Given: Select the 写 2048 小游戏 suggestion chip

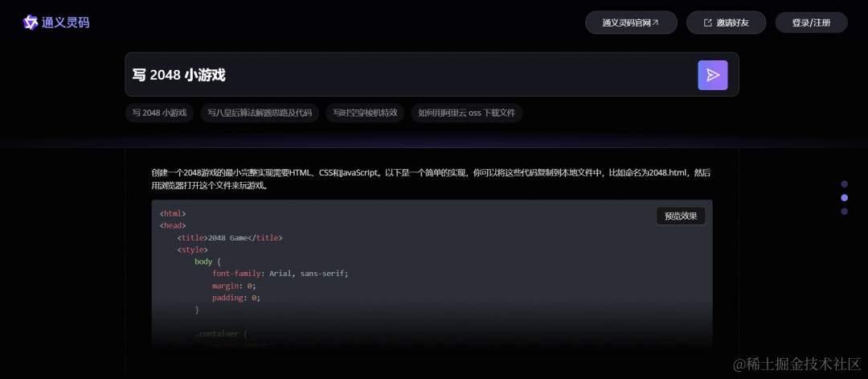Looking at the screenshot, I should (159, 113).
